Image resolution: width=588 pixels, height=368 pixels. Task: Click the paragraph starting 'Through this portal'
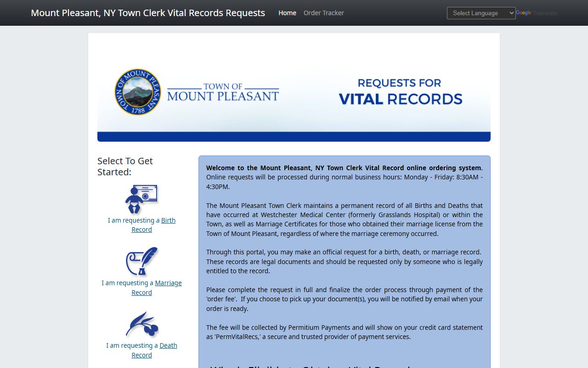[x=345, y=261]
